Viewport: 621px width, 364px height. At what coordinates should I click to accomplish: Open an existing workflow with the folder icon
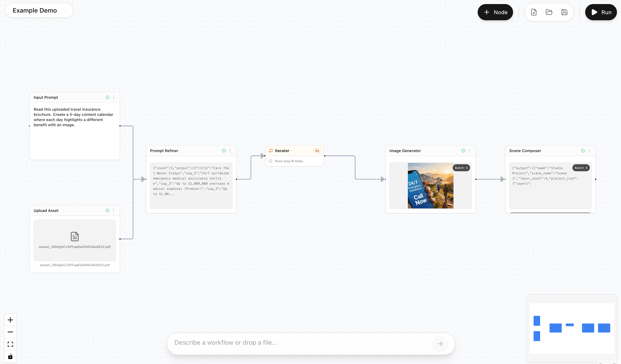[x=549, y=12]
